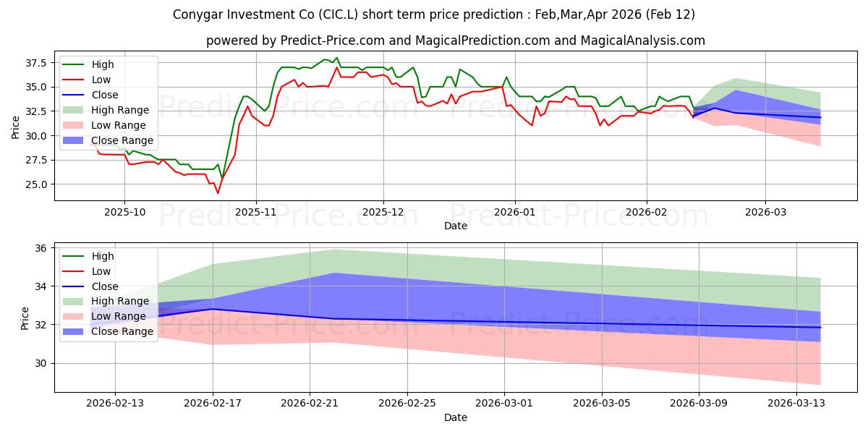Select the Close legend entry in the bottom chart

click(105, 286)
